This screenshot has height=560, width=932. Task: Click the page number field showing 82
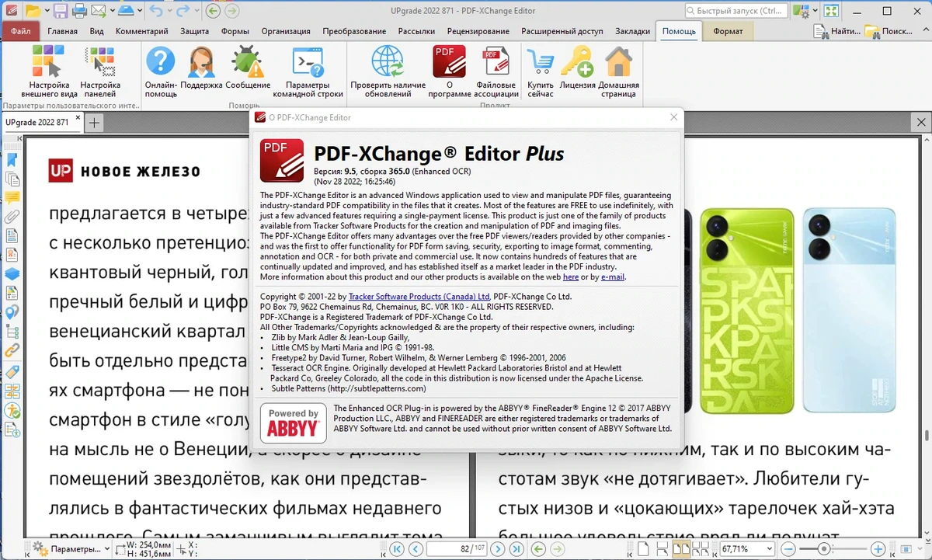pos(457,549)
